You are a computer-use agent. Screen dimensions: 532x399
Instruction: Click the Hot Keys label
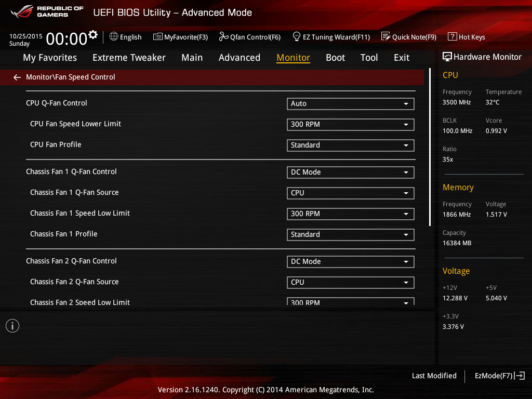click(x=472, y=37)
